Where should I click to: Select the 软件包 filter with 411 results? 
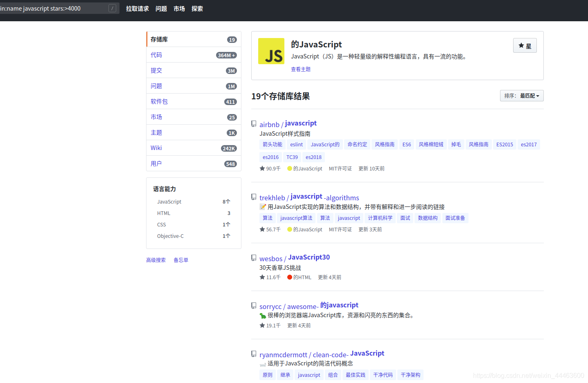[x=194, y=101]
